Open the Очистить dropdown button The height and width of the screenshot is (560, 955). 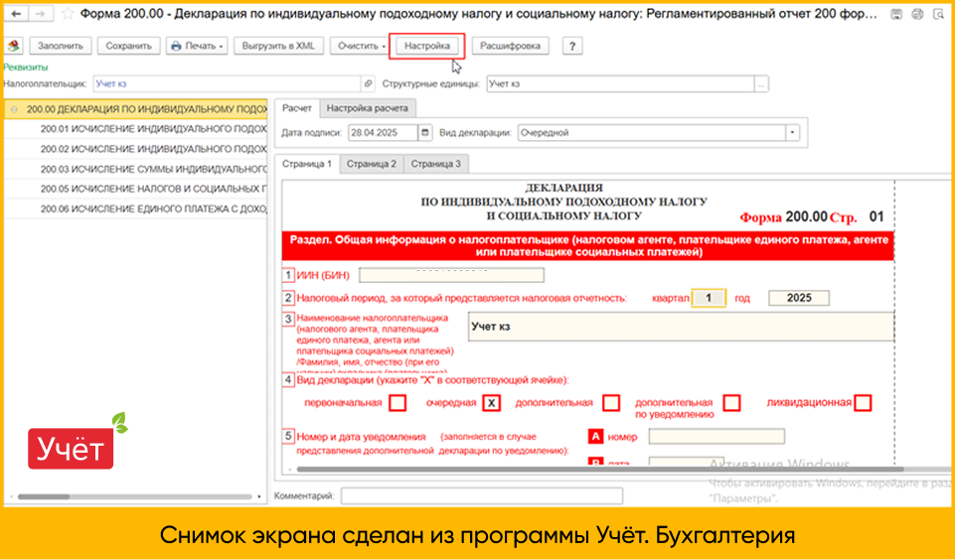(x=358, y=46)
